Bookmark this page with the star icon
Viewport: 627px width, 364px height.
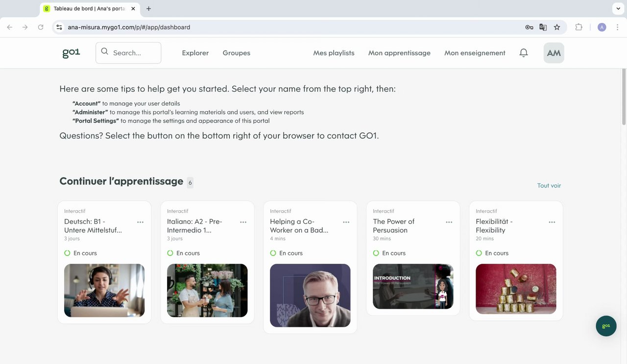click(557, 27)
